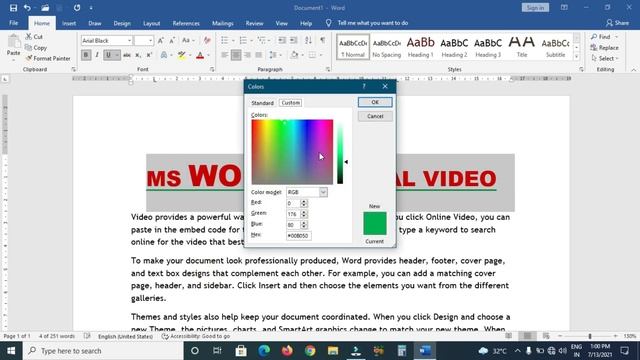Image resolution: width=640 pixels, height=360 pixels.
Task: Click the Line Spacing icon
Action: click(273, 55)
